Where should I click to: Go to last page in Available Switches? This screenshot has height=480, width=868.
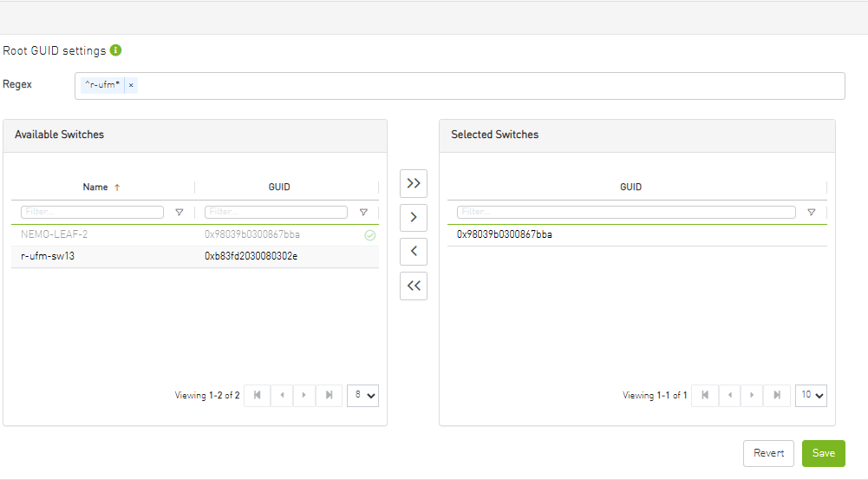(x=329, y=395)
